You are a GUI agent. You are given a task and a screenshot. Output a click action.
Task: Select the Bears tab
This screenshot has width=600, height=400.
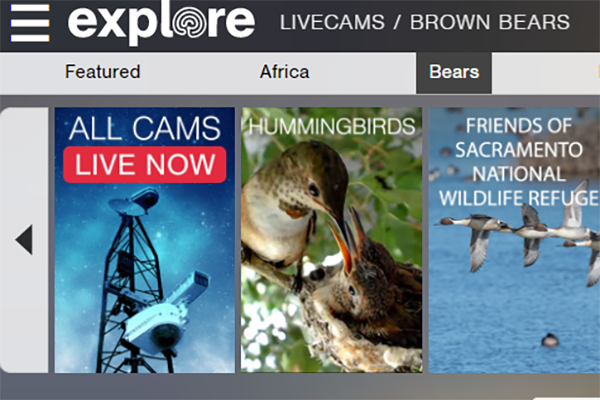click(x=454, y=73)
